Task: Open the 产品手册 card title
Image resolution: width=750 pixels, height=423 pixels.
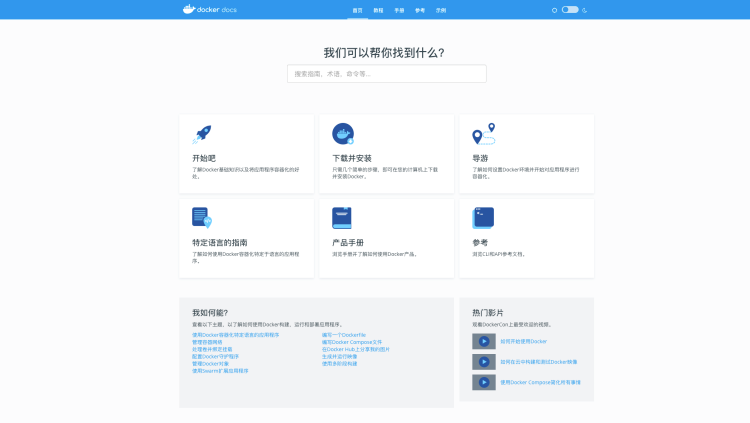Action: [348, 243]
